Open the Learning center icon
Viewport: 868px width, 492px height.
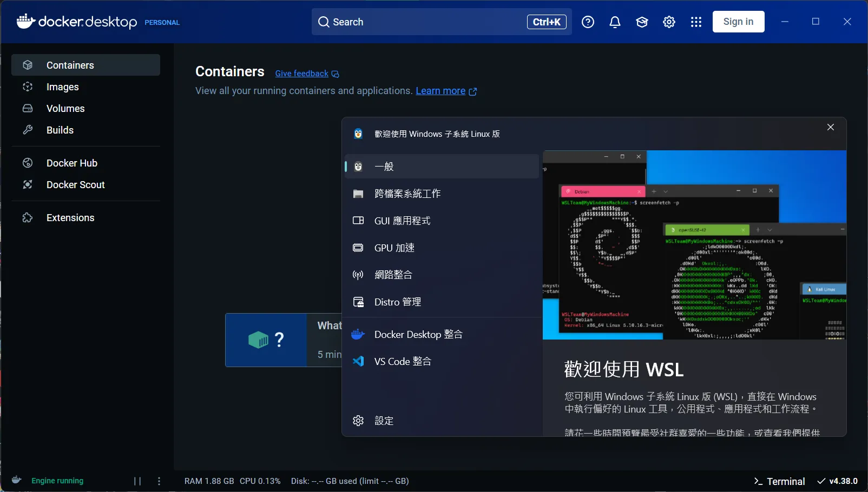pyautogui.click(x=642, y=22)
